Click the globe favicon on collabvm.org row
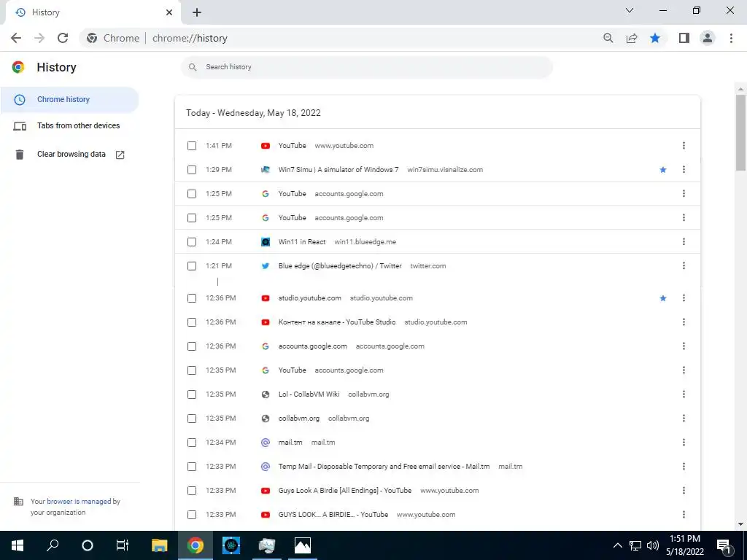Screen dimensions: 747x560 pyautogui.click(x=266, y=419)
